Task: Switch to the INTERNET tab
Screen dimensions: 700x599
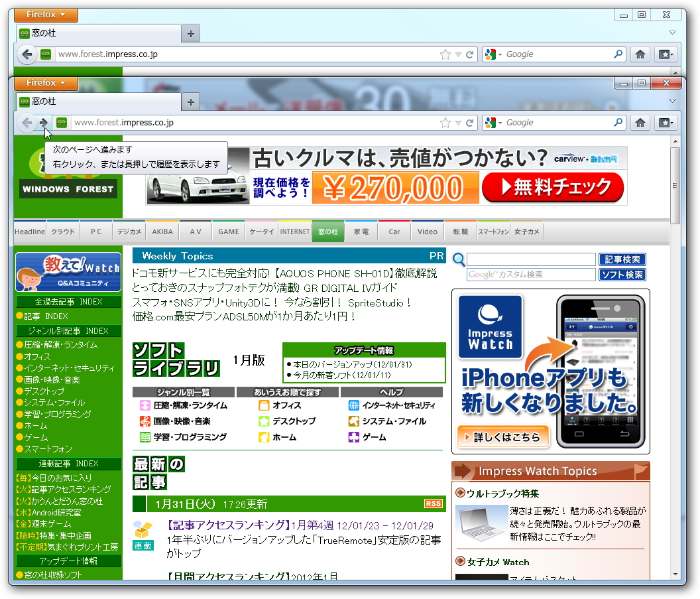Action: click(x=294, y=231)
